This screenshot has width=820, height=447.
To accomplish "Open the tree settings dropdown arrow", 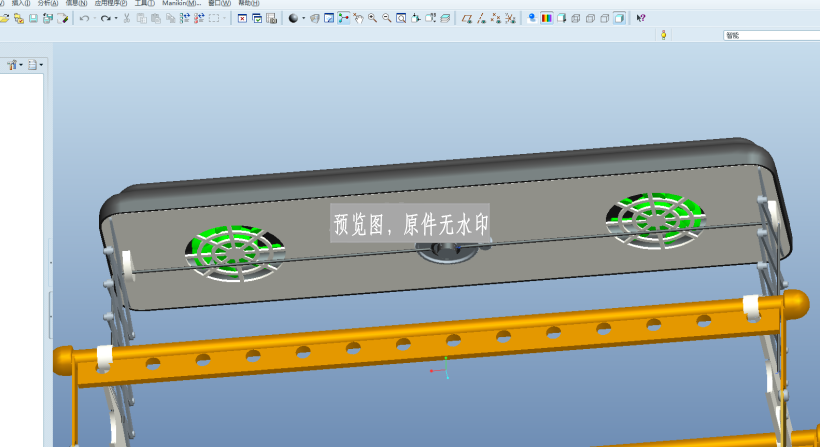I will pyautogui.click(x=21, y=65).
